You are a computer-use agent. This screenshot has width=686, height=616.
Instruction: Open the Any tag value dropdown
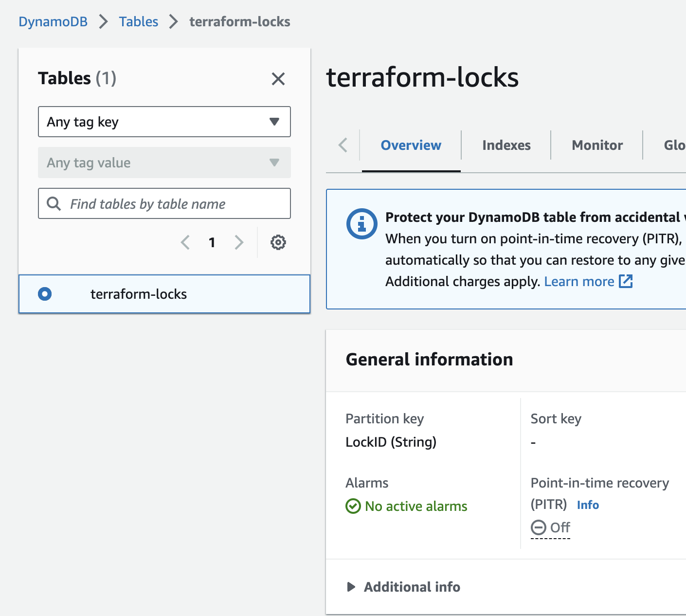pos(164,163)
